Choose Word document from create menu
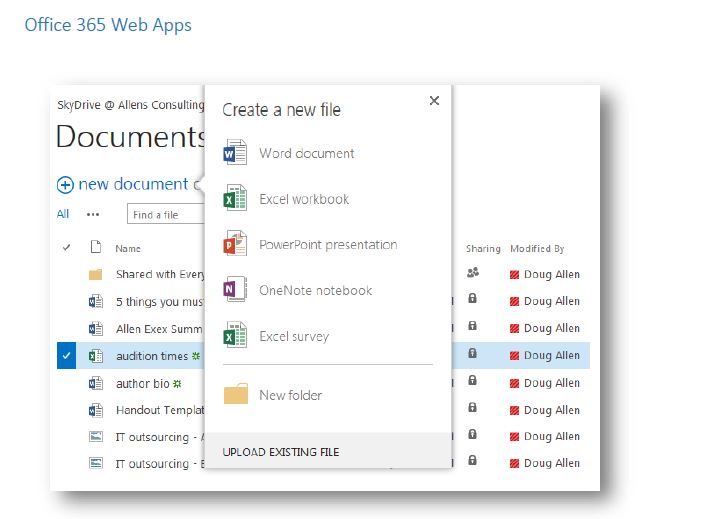The image size is (719, 519). pos(306,153)
